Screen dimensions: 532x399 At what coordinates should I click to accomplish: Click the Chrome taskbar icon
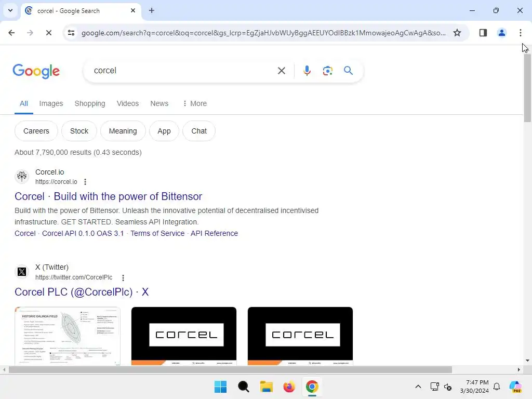pos(312,387)
